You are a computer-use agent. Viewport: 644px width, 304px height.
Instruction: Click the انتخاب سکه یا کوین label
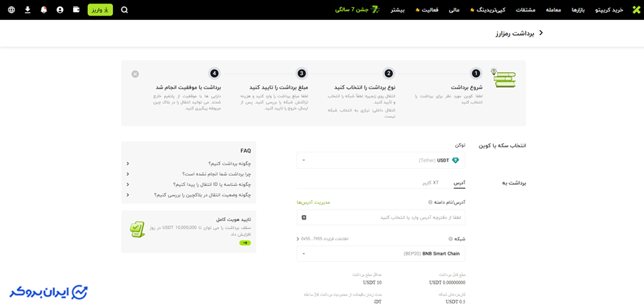502,146
